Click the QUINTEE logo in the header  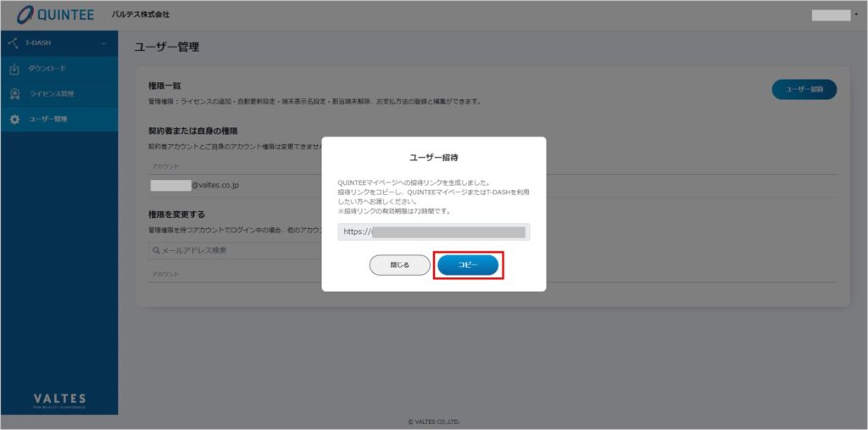click(x=58, y=14)
